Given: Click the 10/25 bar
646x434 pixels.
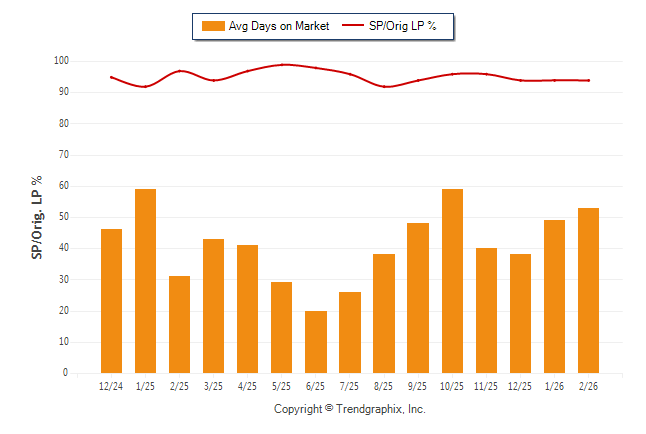Looking at the screenshot, I should pyautogui.click(x=451, y=281).
